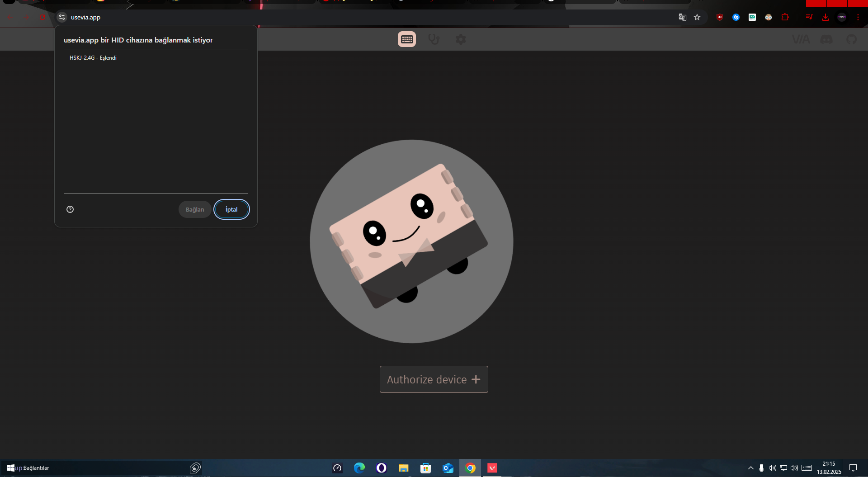The width and height of the screenshot is (868, 477).
Task: Open Chrome downloads icon
Action: point(826,17)
